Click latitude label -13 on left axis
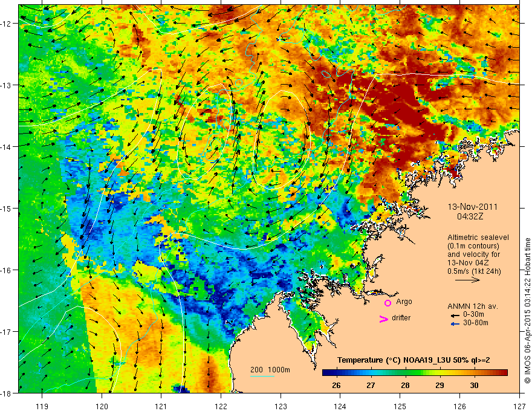 (x=6, y=85)
